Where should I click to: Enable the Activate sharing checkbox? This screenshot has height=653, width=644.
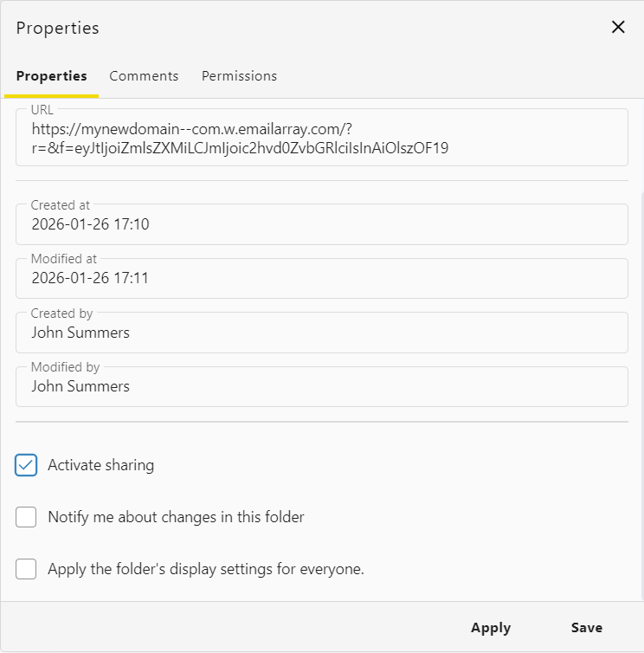27,465
